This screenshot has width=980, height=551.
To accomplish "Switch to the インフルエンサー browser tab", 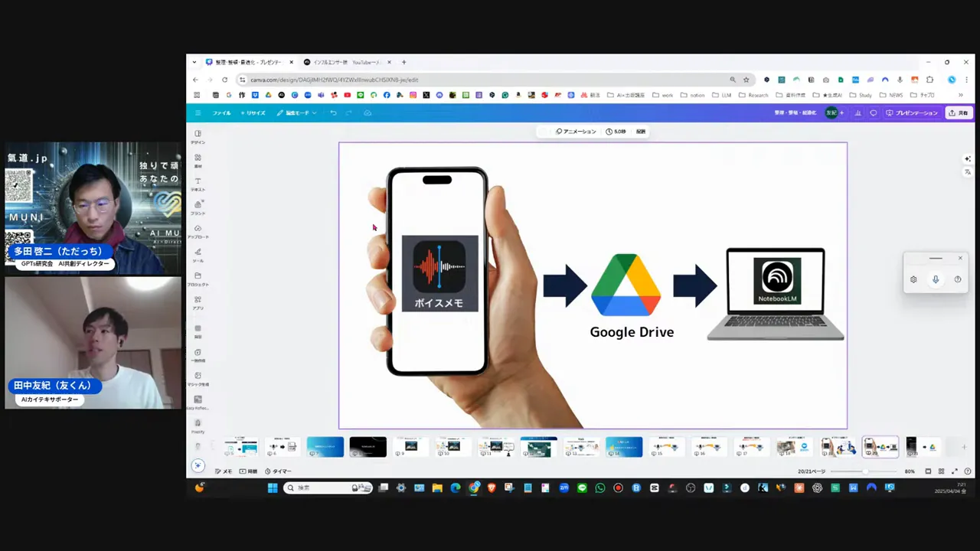I will click(343, 62).
